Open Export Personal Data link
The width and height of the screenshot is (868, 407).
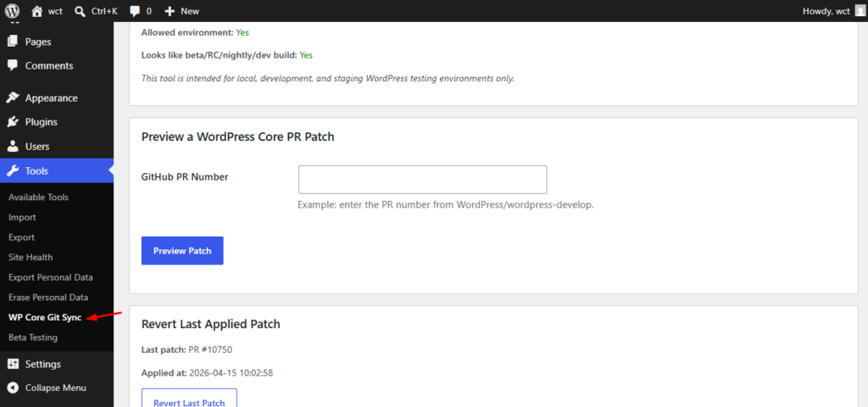pyautogui.click(x=50, y=277)
